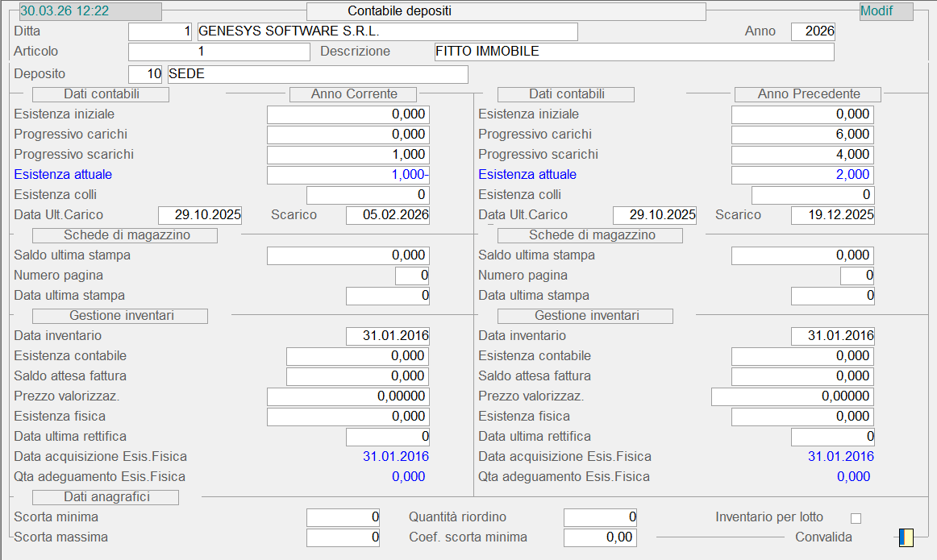
Task: Click the Anno field showing 2026
Action: [813, 31]
